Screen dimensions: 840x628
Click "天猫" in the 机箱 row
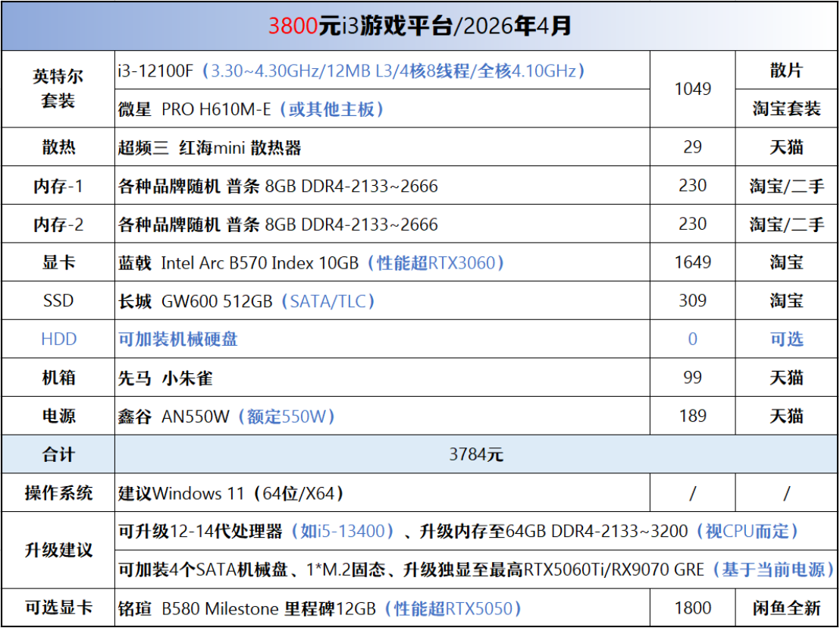click(x=786, y=378)
